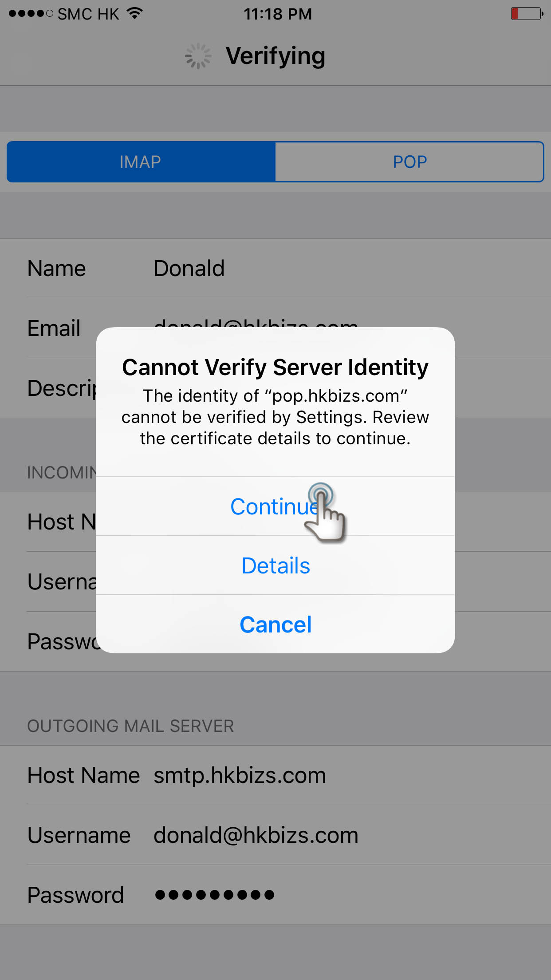The height and width of the screenshot is (980, 551).
Task: Cancel the server identity alert
Action: point(275,624)
